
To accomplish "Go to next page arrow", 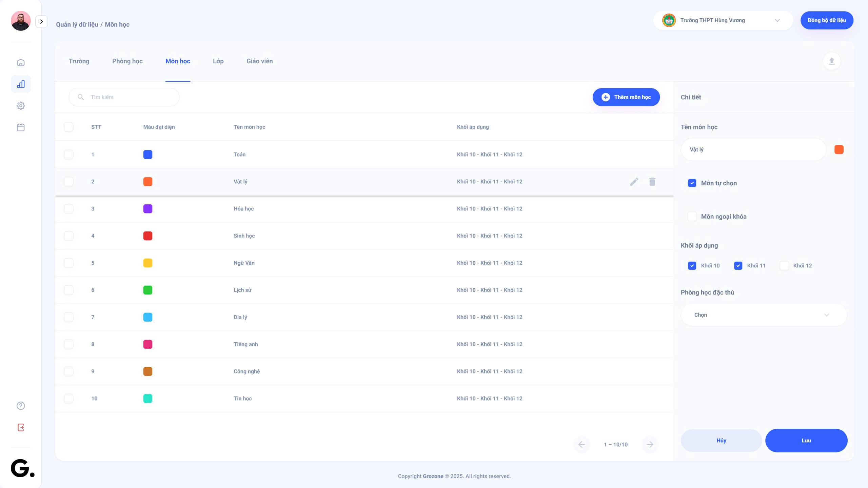I will click(x=650, y=444).
